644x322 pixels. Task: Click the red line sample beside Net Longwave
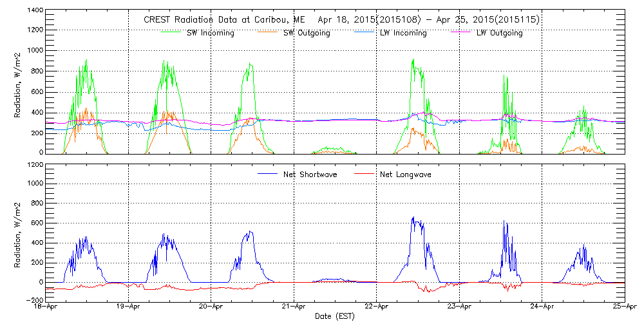point(365,175)
